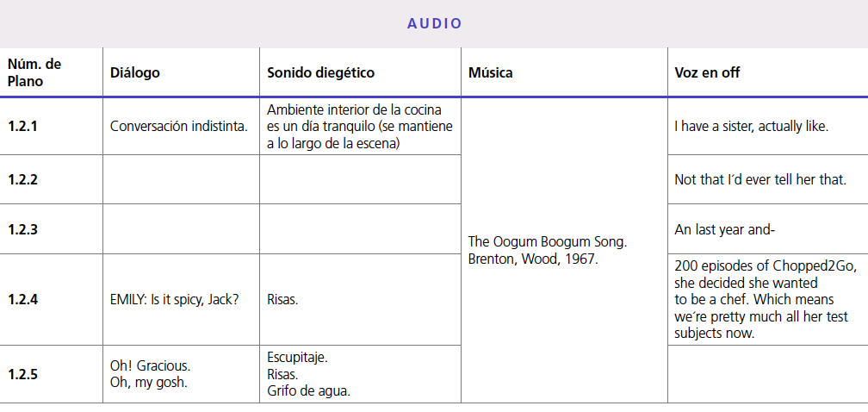Select "Not that I'd ever tell her that." cell
868x412 pixels.
pos(760,180)
